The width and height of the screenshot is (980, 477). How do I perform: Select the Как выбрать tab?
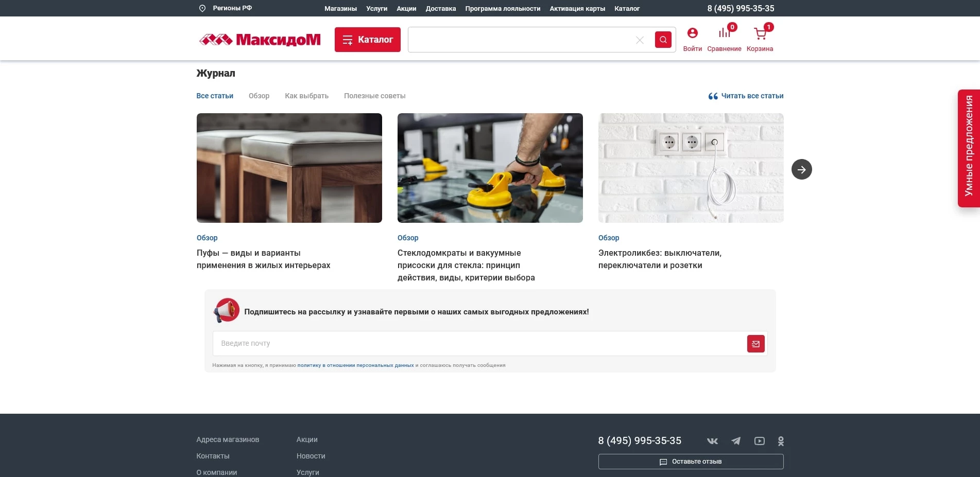(306, 96)
